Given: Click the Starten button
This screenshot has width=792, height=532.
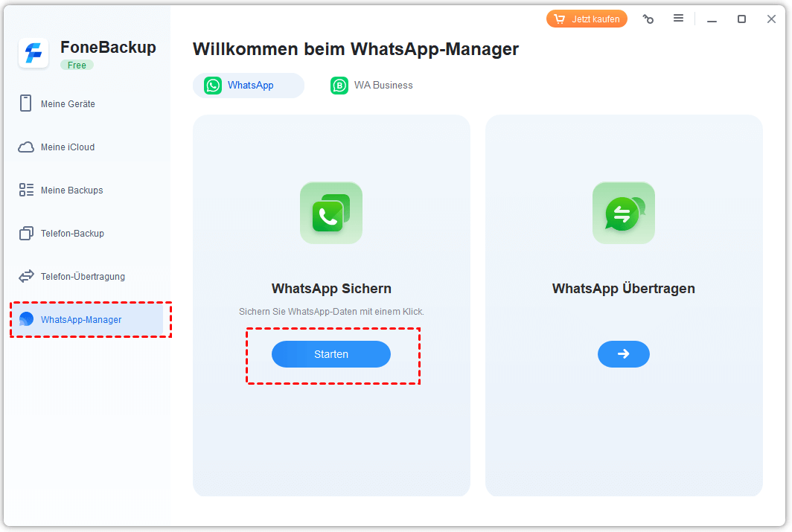Looking at the screenshot, I should click(x=331, y=354).
